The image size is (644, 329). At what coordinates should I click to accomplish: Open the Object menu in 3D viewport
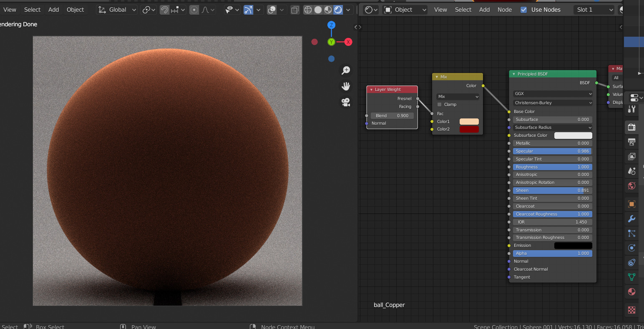tap(75, 10)
